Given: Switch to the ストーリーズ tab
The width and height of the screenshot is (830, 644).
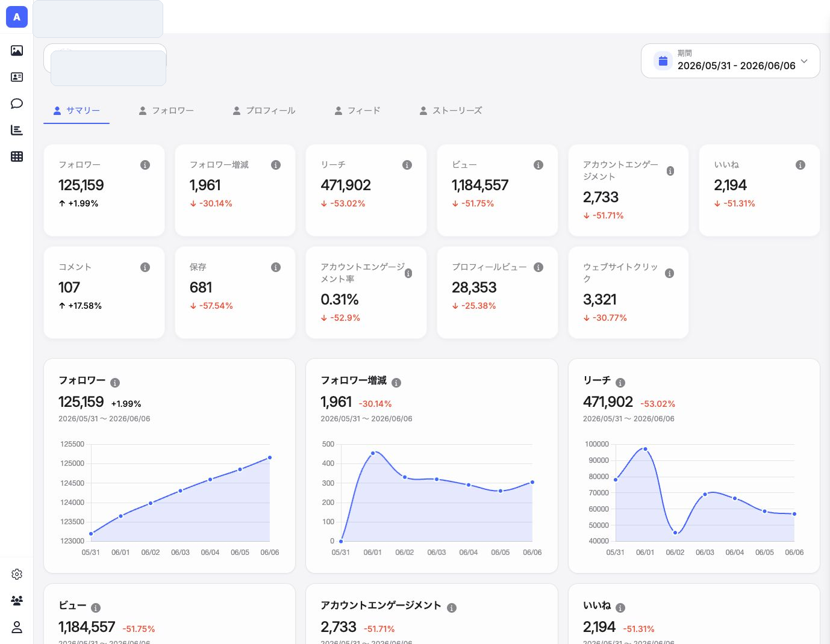Looking at the screenshot, I should [451, 111].
